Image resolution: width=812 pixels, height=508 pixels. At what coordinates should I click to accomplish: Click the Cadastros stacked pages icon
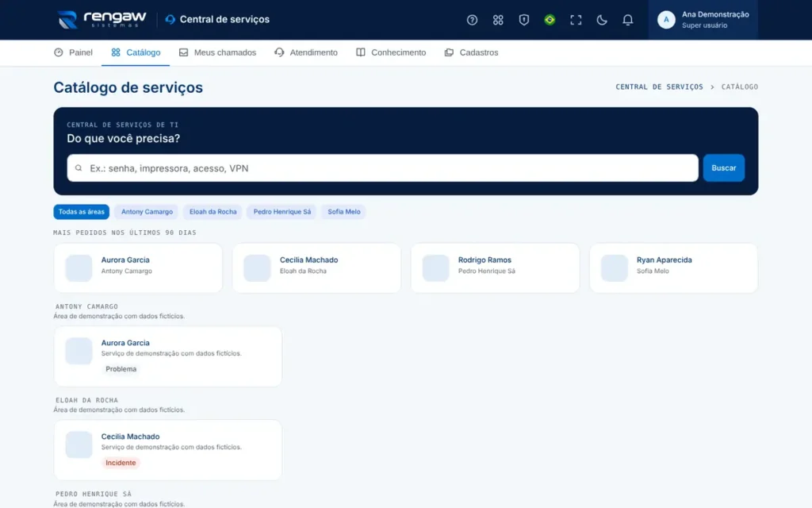(449, 52)
